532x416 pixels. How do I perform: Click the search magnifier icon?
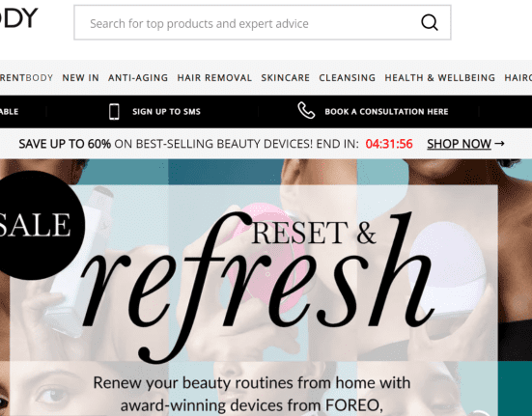point(430,23)
